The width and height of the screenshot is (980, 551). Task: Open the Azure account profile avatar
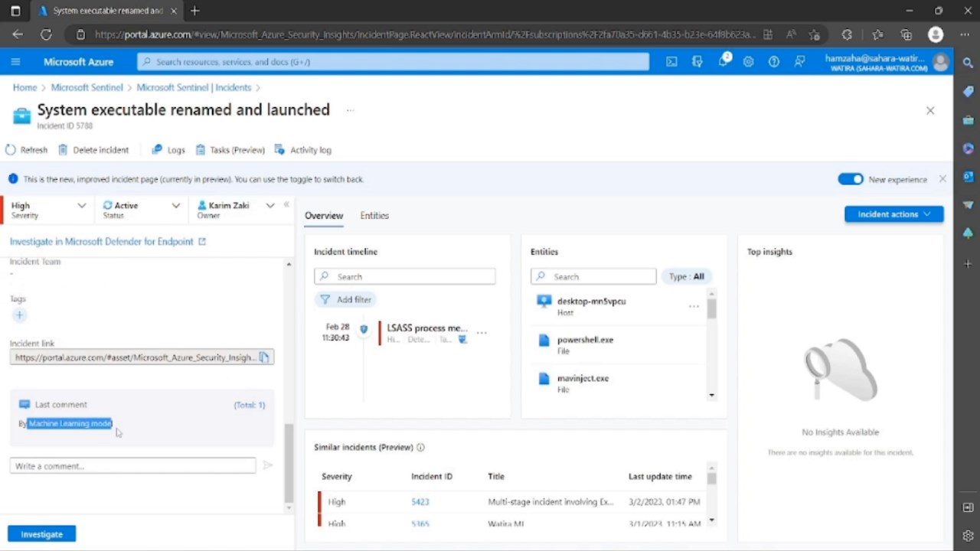(942, 62)
